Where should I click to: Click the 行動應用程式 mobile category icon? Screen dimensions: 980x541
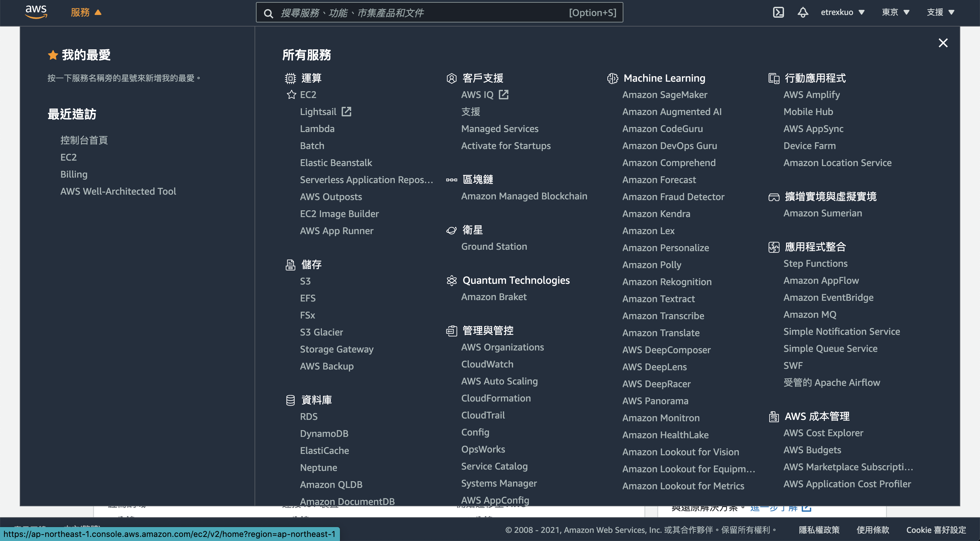click(774, 78)
